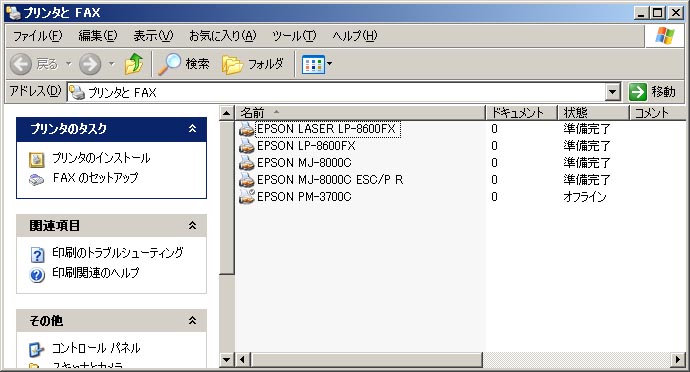Click horizontal scrollbar right arrow
Image resolution: width=690 pixels, height=372 pixels.
678,360
